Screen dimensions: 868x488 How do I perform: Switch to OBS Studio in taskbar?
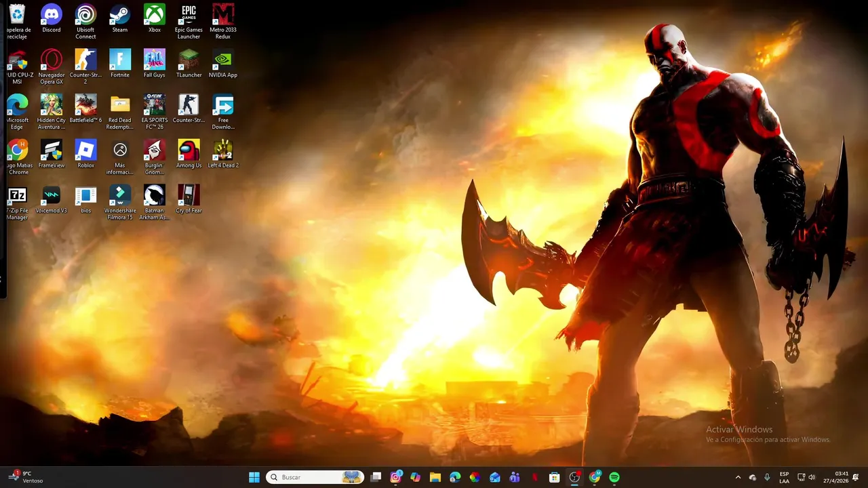click(574, 477)
